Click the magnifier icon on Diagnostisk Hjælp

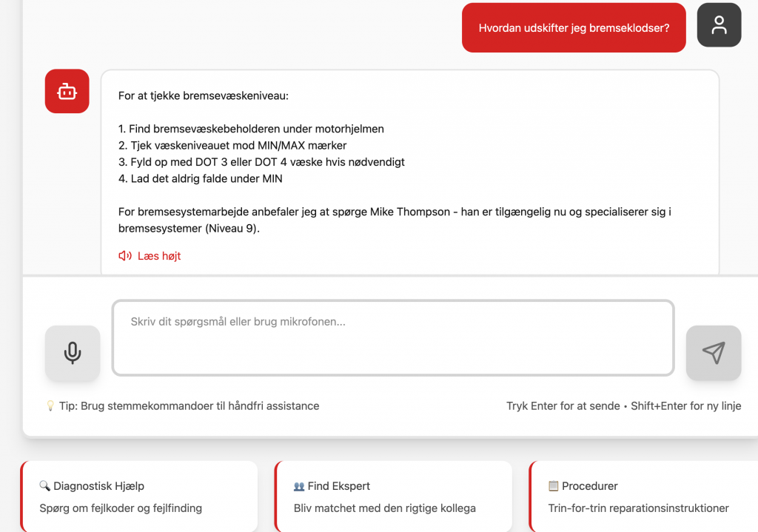point(45,486)
